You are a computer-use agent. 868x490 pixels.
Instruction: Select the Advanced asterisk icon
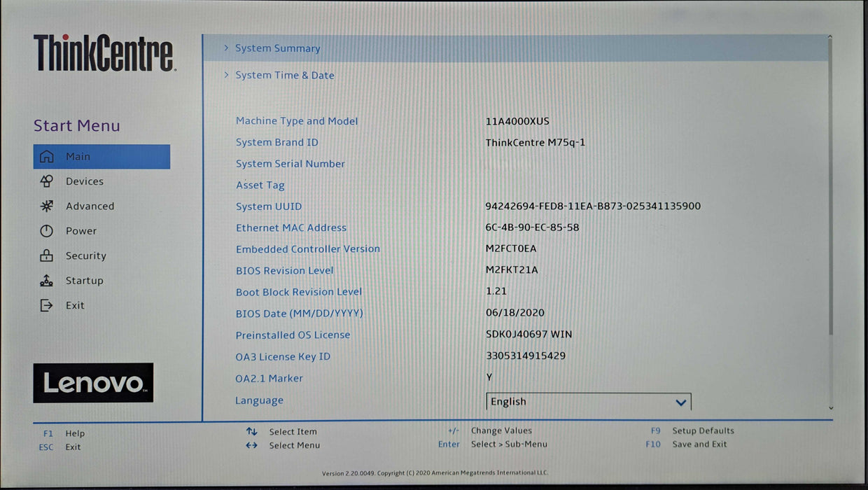click(x=46, y=206)
